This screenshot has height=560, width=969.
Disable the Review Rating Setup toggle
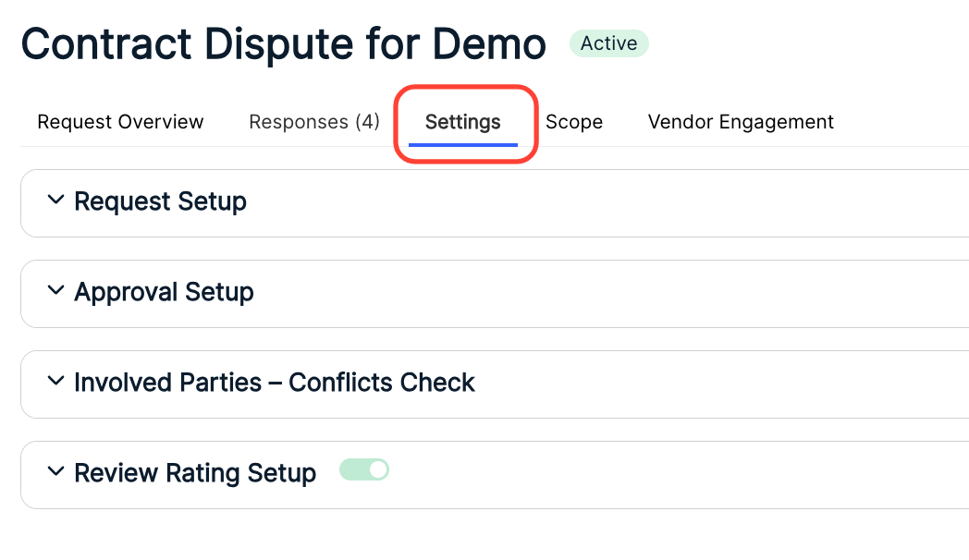[364, 469]
